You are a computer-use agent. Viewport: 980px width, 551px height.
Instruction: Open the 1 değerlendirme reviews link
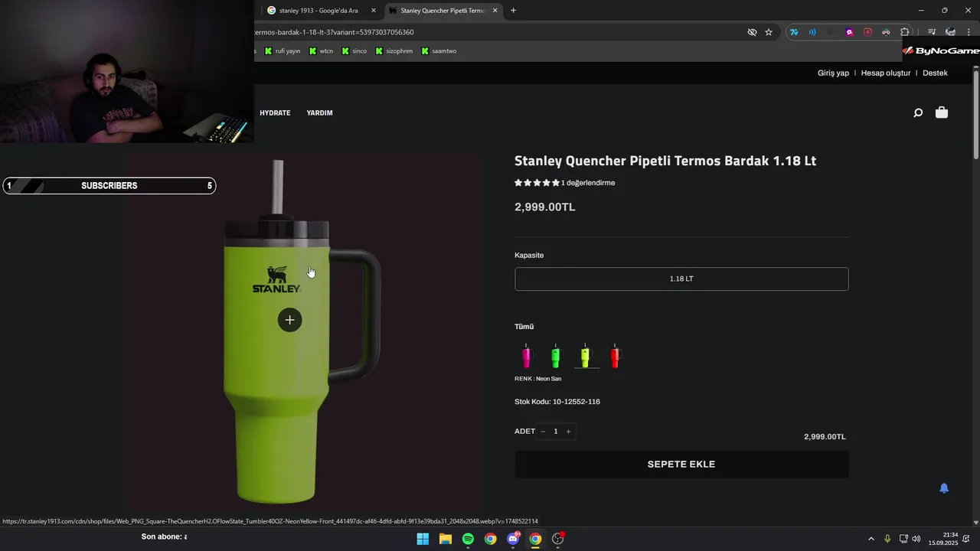click(x=588, y=183)
